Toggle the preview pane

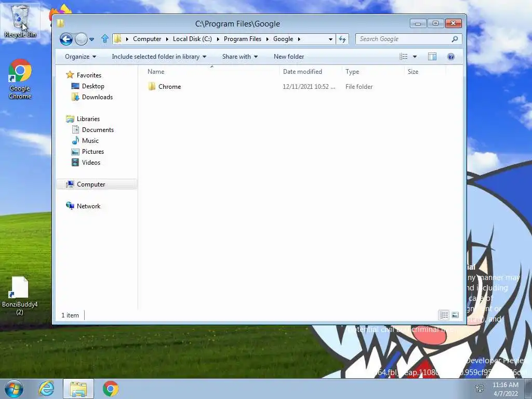pyautogui.click(x=432, y=57)
